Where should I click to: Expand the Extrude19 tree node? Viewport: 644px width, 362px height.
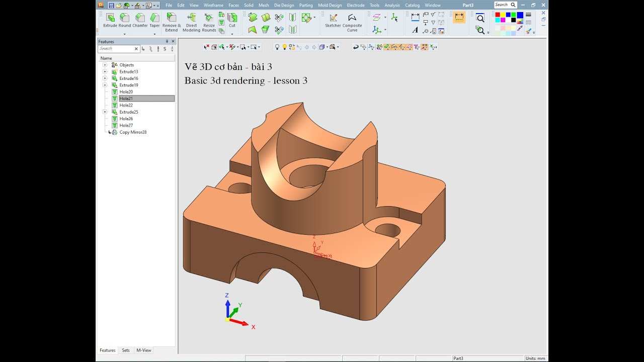(105, 85)
